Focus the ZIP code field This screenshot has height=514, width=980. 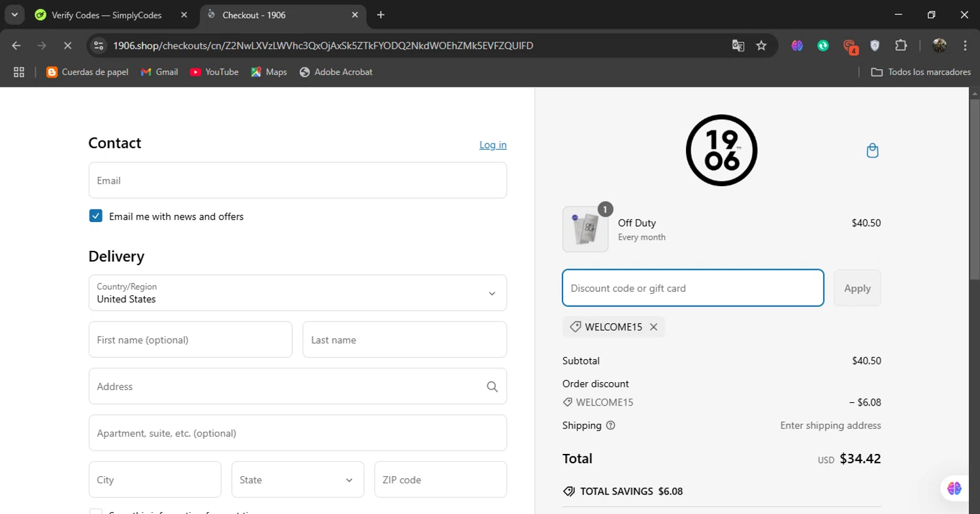pyautogui.click(x=440, y=479)
